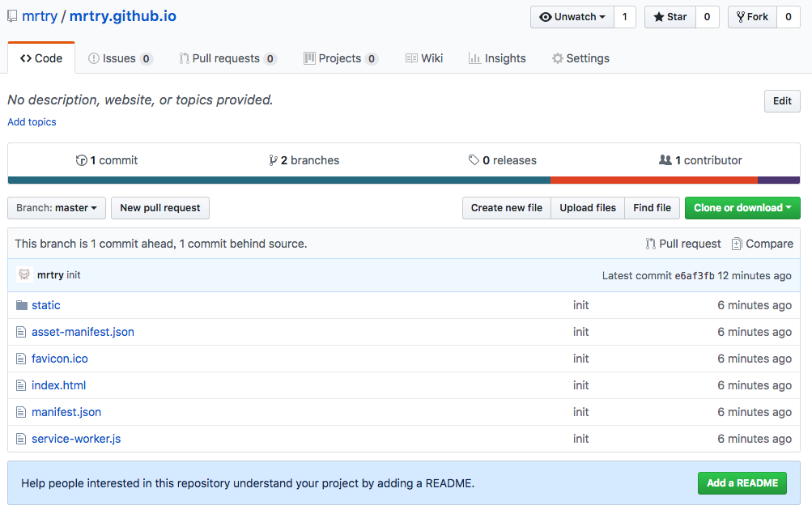
Task: Open the Clone or download dropdown
Action: point(742,208)
